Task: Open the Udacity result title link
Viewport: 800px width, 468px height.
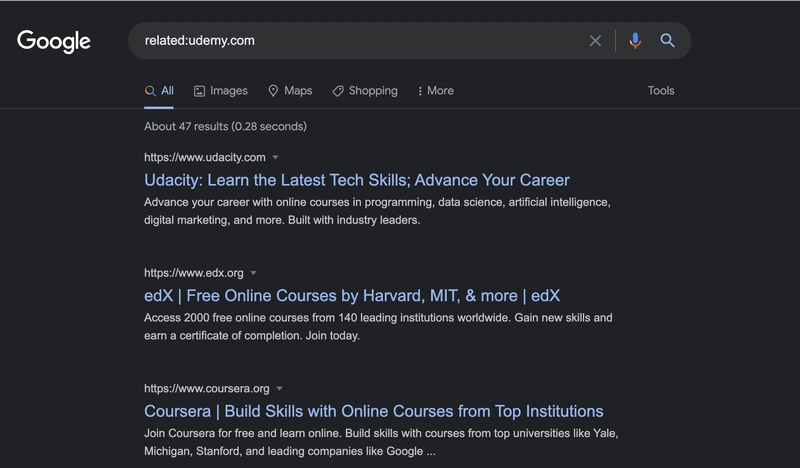Action: [357, 180]
